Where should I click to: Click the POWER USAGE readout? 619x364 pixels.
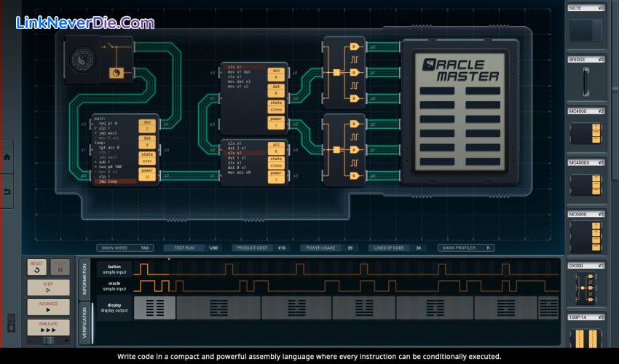(328, 248)
